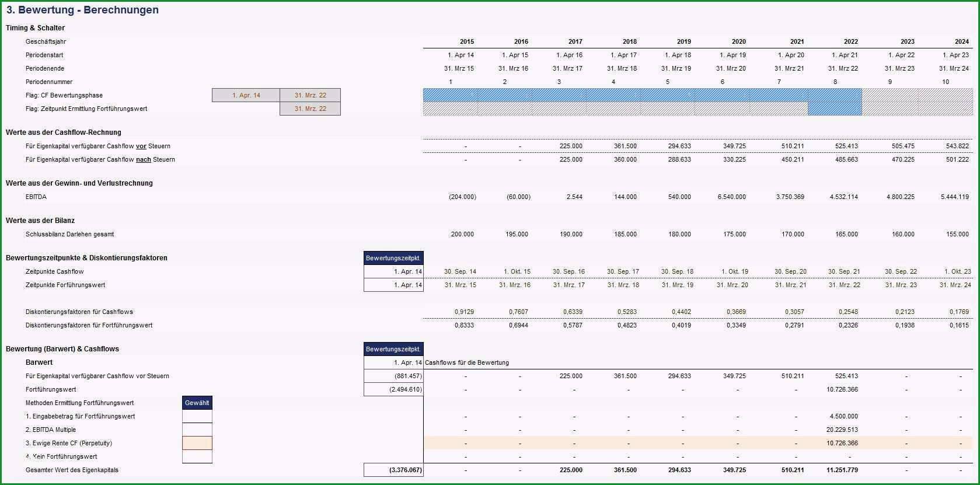This screenshot has width=980, height=485.
Task: Click the 2015 column header
Action: [467, 41]
